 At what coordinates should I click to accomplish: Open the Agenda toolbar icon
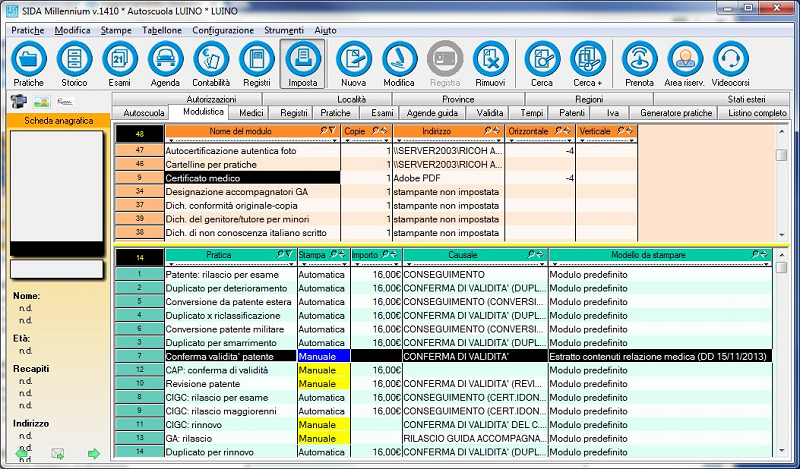tap(165, 61)
